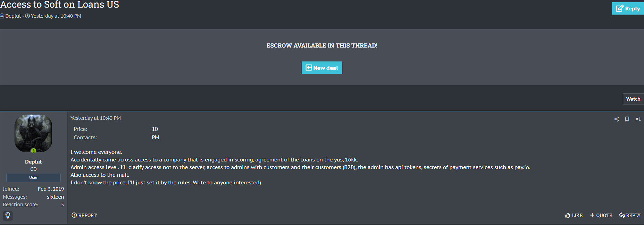Start a New deal via escrow

322,68
